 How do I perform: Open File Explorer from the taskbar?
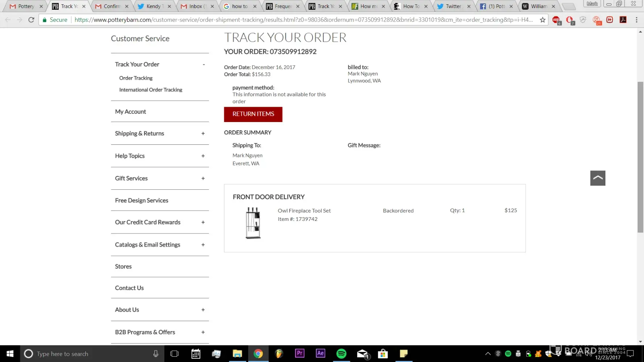click(237, 354)
